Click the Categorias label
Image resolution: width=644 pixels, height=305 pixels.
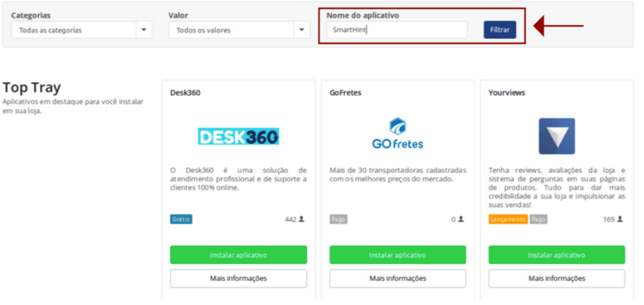point(31,15)
